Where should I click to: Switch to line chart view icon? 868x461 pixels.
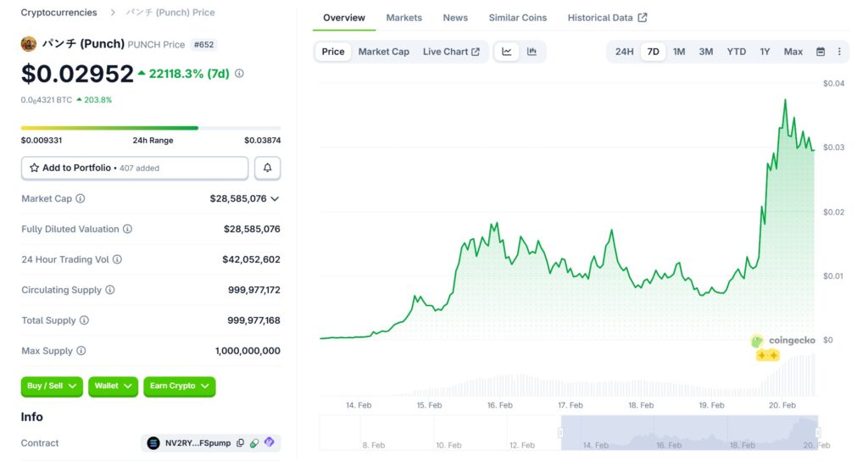tap(507, 52)
